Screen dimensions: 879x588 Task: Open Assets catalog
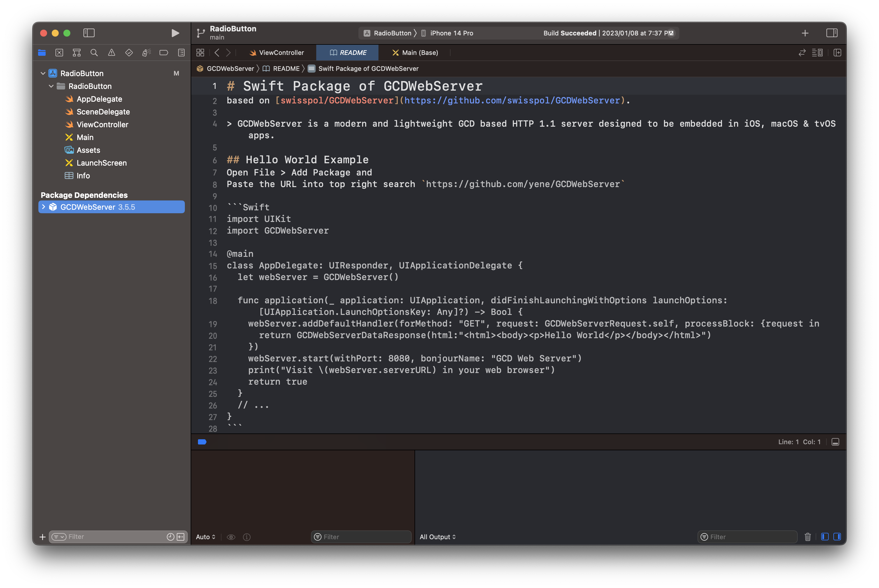(x=88, y=150)
